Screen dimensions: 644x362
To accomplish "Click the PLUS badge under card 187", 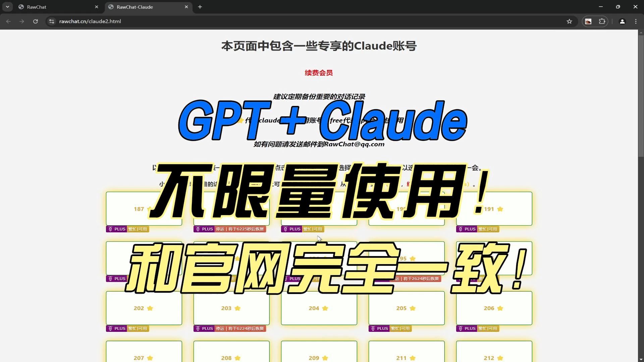I will pos(116,229).
